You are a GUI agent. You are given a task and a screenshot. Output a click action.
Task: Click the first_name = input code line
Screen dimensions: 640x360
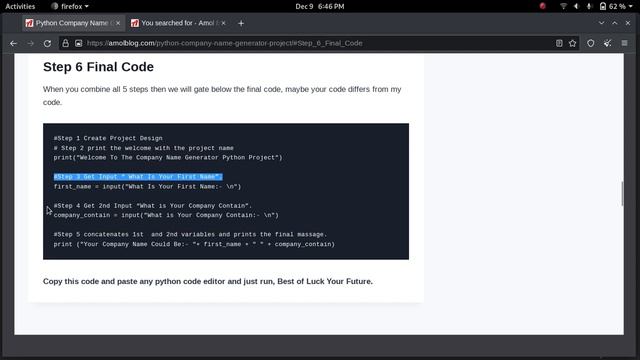click(x=147, y=187)
